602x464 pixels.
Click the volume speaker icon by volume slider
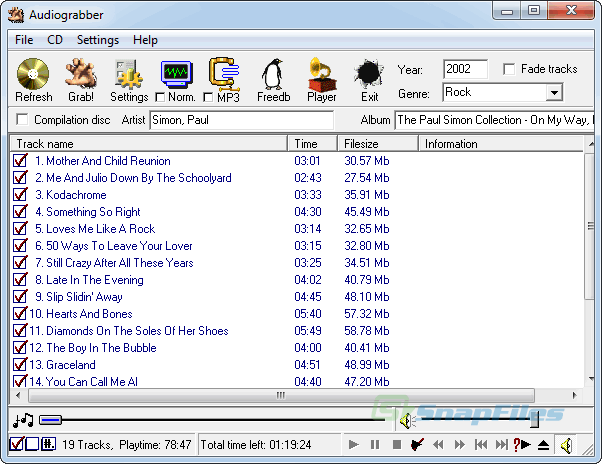pos(407,421)
